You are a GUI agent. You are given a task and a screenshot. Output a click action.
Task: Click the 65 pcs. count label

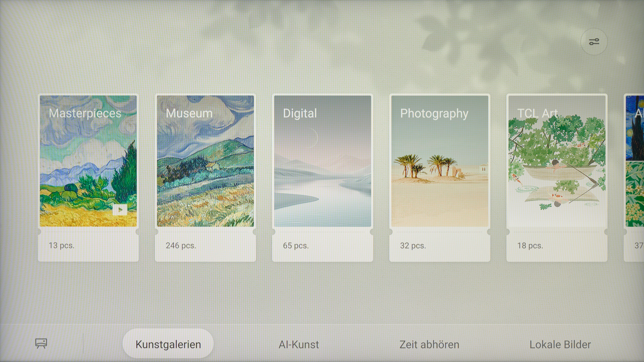point(296,245)
